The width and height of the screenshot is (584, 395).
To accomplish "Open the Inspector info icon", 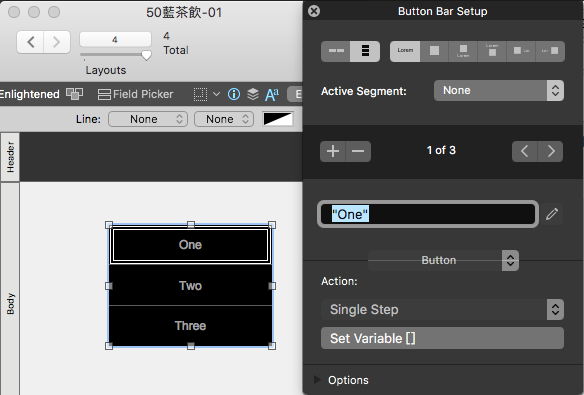I will (234, 94).
